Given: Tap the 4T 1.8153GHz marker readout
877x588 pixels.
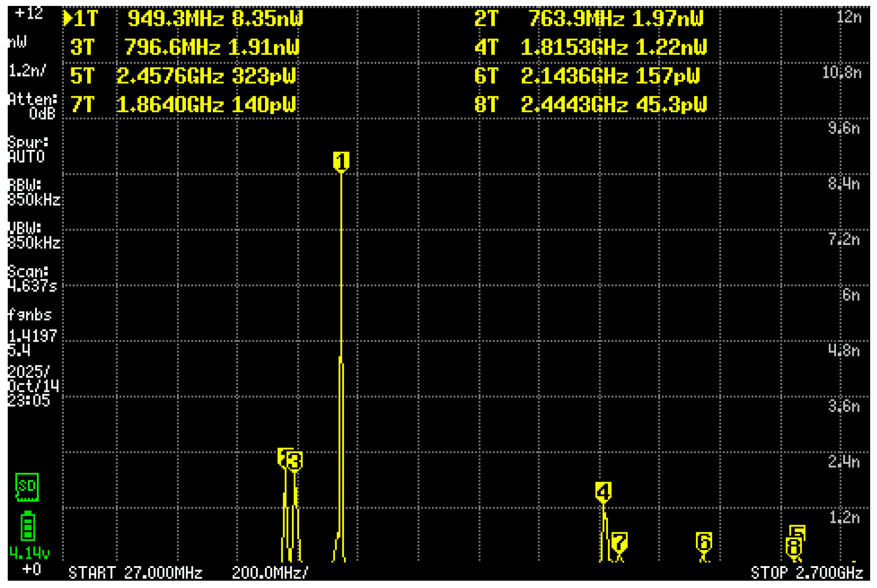Looking at the screenshot, I should (591, 47).
